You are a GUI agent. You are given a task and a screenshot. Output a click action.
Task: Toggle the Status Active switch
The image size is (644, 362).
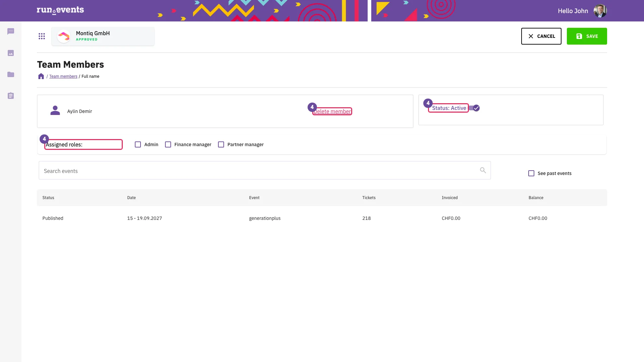475,108
